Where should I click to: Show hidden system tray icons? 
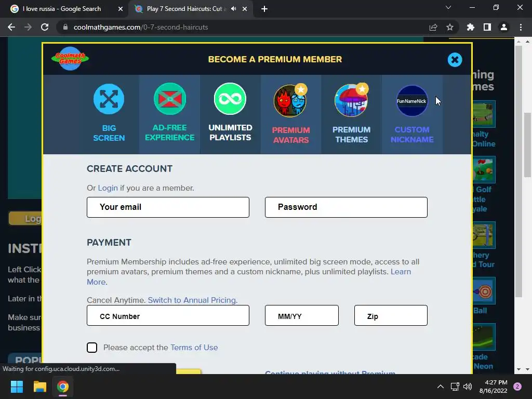(441, 387)
